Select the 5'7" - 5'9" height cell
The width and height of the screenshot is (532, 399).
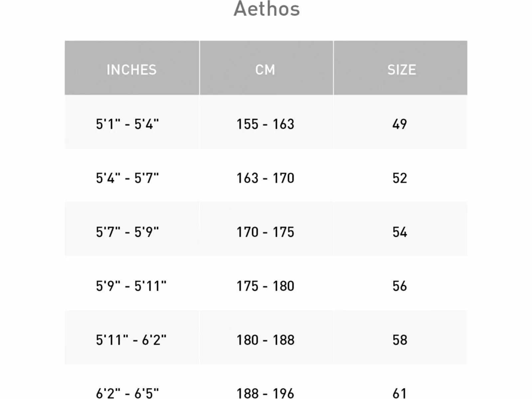127,232
